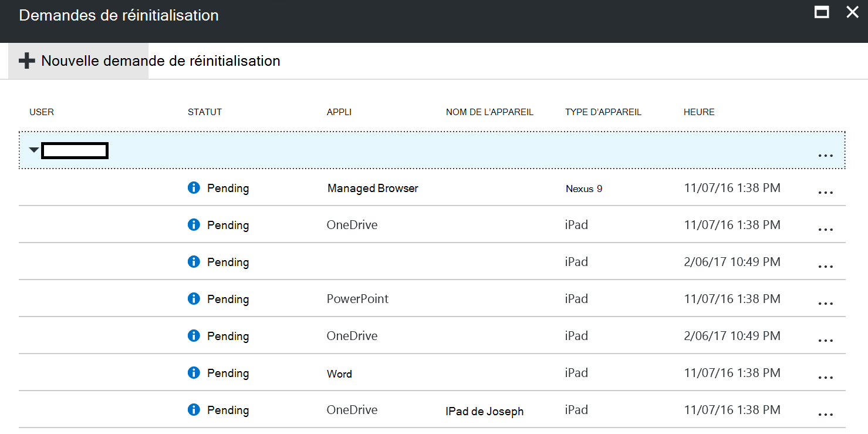Screen dimensions: 868x434
Task: Click 11/07/16 1:38 PM in Managed Browser row
Action: pyautogui.click(x=732, y=188)
